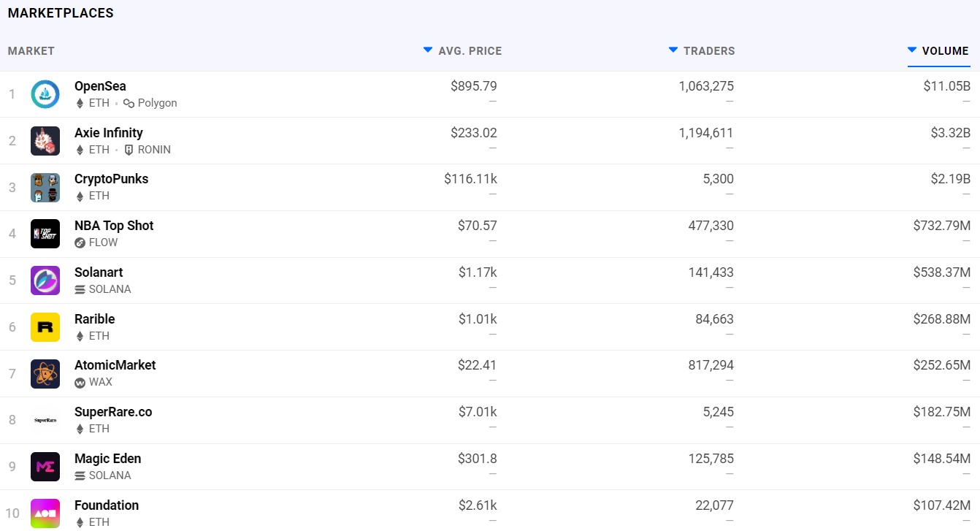
Task: Click the ETH chain icon under CryptoPunks
Action: click(80, 196)
